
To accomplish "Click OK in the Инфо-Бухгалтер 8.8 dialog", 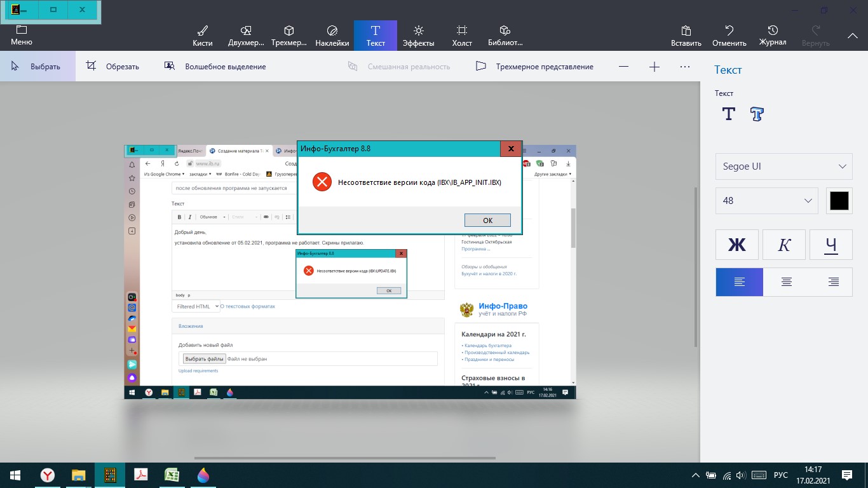I will pos(487,220).
